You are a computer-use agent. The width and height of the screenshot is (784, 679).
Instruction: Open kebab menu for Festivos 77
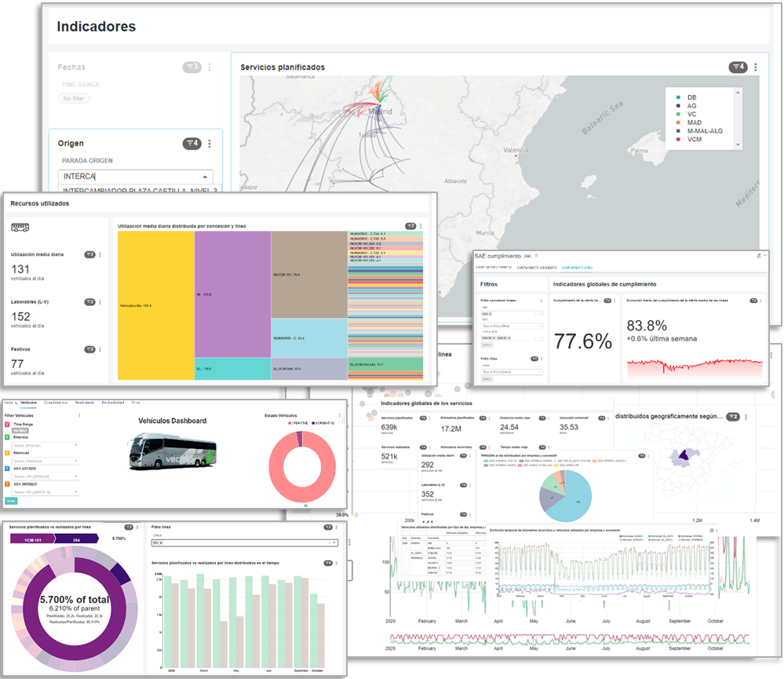coord(100,349)
